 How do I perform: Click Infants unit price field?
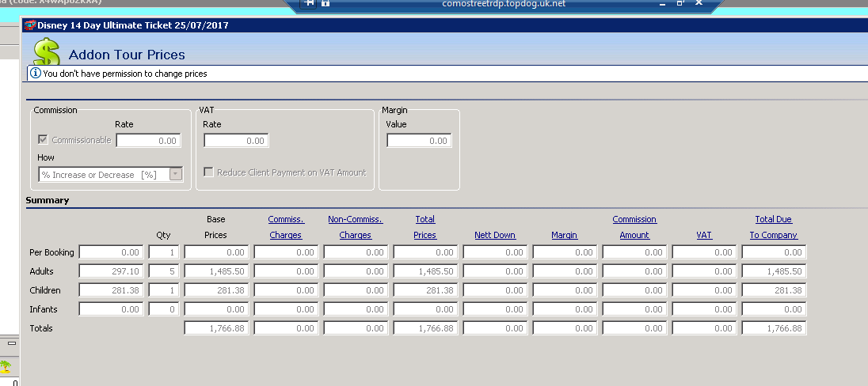point(111,309)
